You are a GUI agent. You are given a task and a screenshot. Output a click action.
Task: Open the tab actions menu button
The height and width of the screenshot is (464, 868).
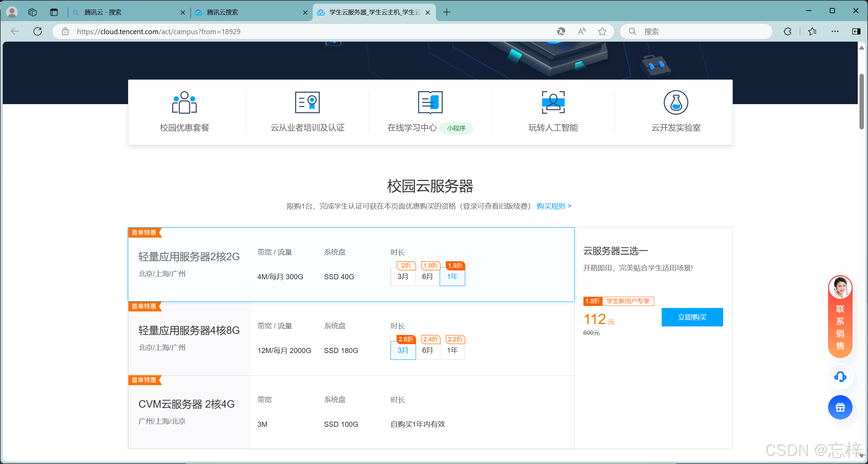tap(54, 12)
